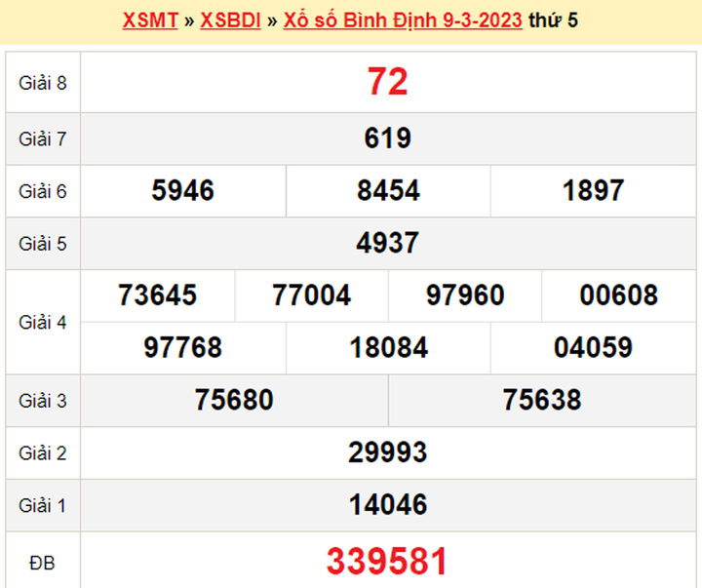Select Giải 6 number 5946

182,191
